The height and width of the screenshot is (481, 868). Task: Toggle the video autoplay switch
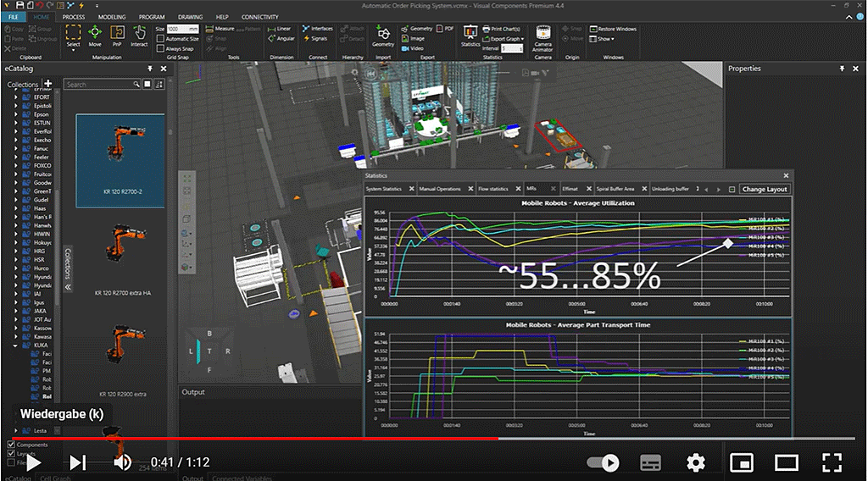pos(603,462)
